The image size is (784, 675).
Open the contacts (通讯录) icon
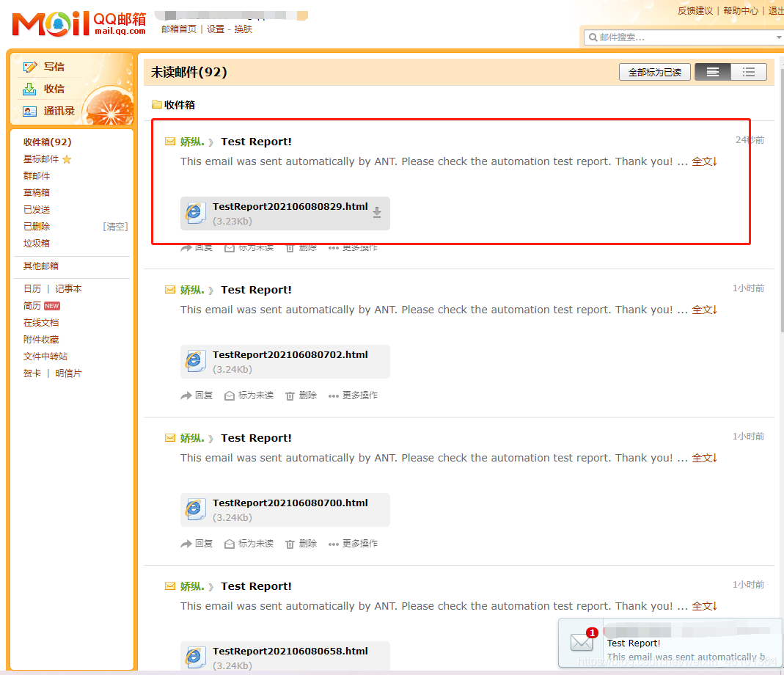click(29, 111)
